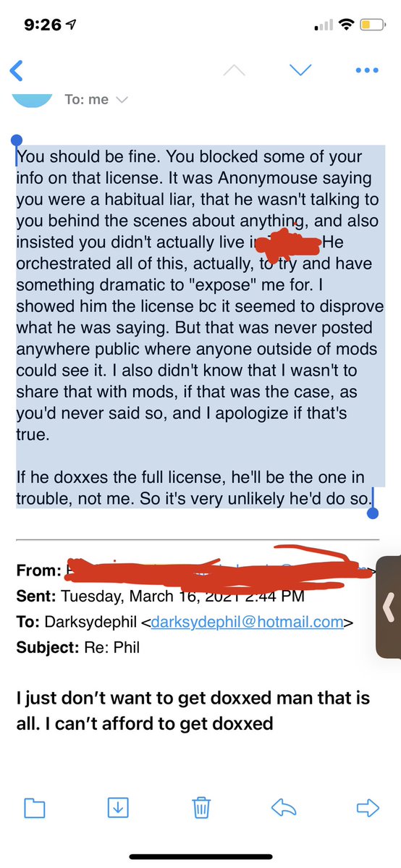The image size is (401, 868).
Task: Tap the "Subject: Re: Phil" line
Action: pyautogui.click(x=78, y=646)
